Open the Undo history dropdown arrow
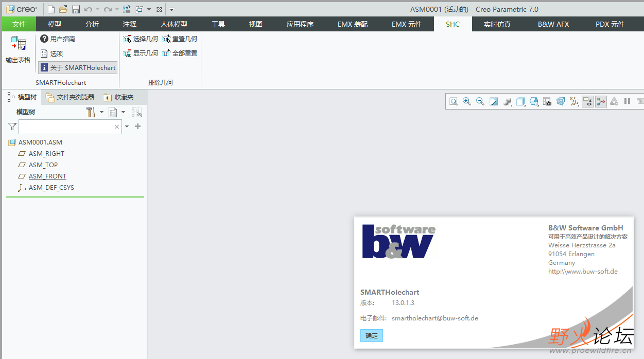 coord(97,9)
